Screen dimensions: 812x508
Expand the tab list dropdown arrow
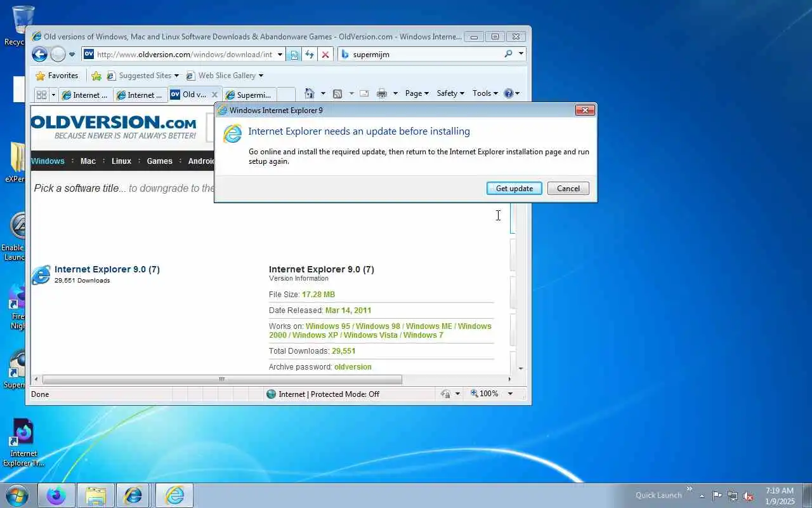coord(53,95)
